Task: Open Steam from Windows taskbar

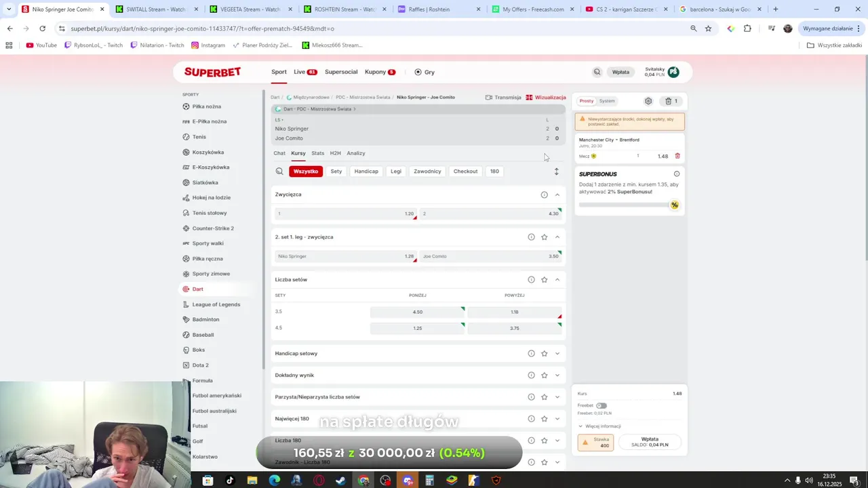Action: coord(340,481)
